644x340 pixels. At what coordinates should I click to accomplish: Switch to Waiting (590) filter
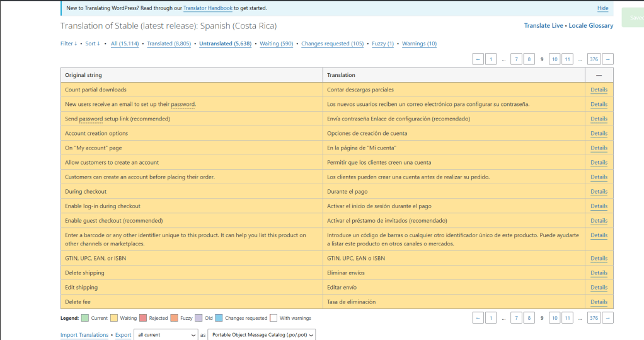coord(277,44)
